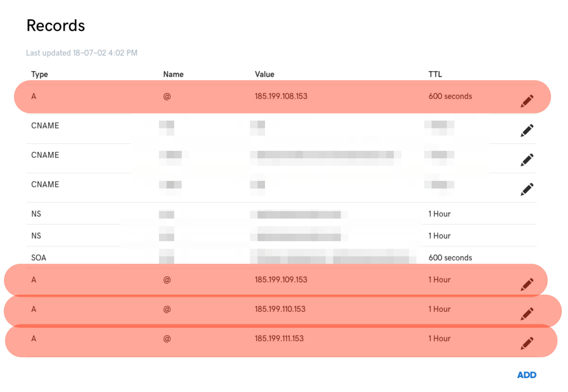The height and width of the screenshot is (392, 568).
Task: Edit the A record 185.199.108.153
Action: click(527, 101)
